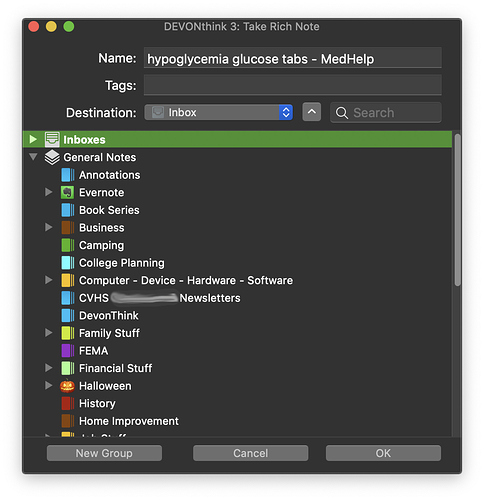Click into the Tags input field
Screen dimensions: 484x500
293,85
